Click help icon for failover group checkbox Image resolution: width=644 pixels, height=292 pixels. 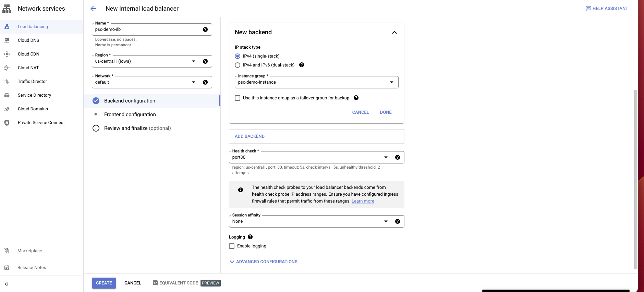tap(356, 98)
